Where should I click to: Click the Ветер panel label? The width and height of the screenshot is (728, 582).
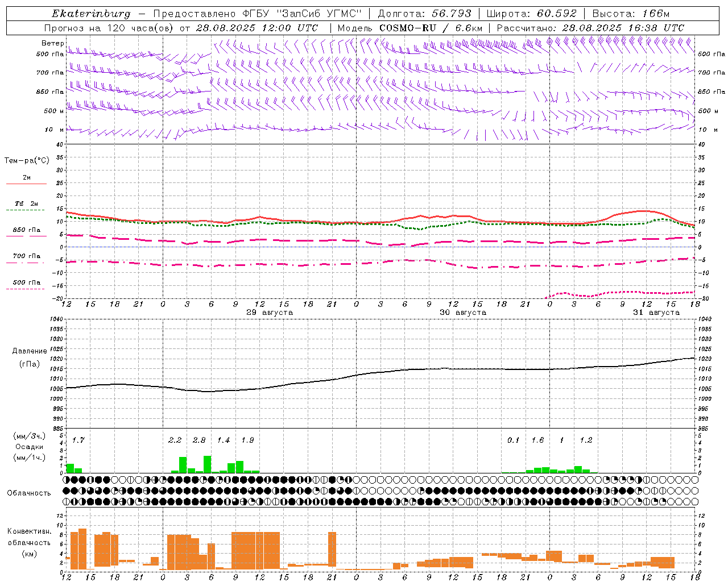[53, 43]
